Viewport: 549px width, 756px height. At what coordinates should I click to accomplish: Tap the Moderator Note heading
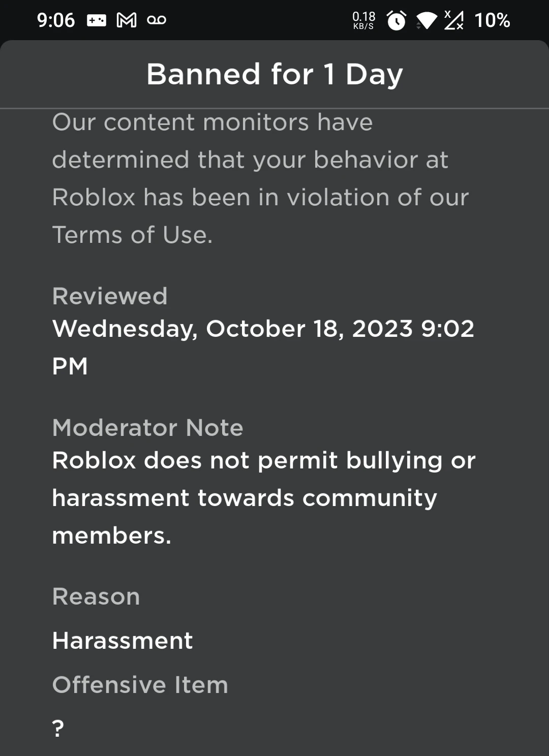point(148,428)
